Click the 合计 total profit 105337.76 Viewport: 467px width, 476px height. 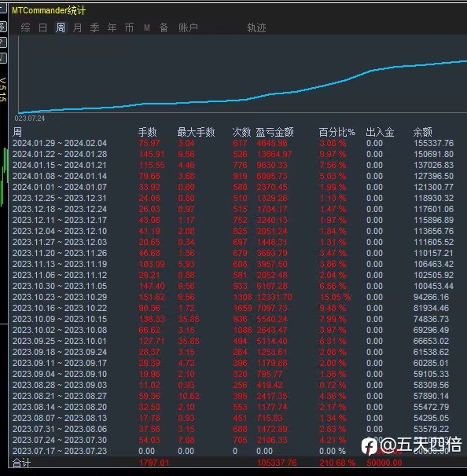point(277,463)
